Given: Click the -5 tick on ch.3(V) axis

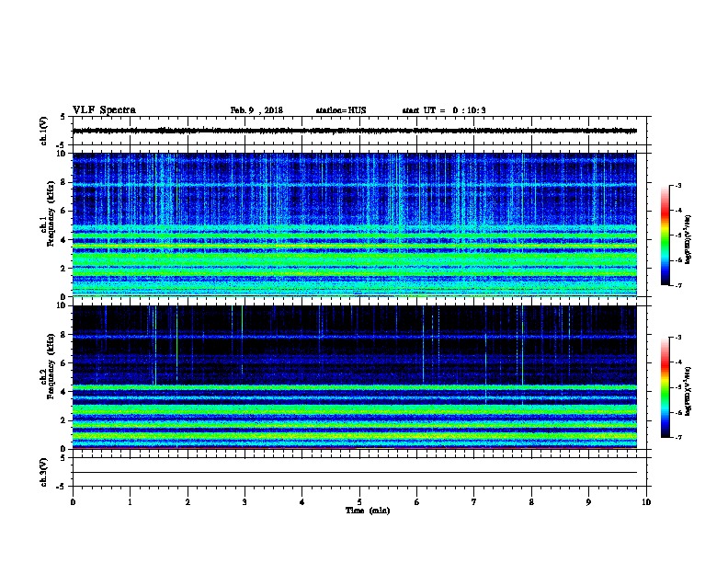Looking at the screenshot, I should pyautogui.click(x=62, y=487).
